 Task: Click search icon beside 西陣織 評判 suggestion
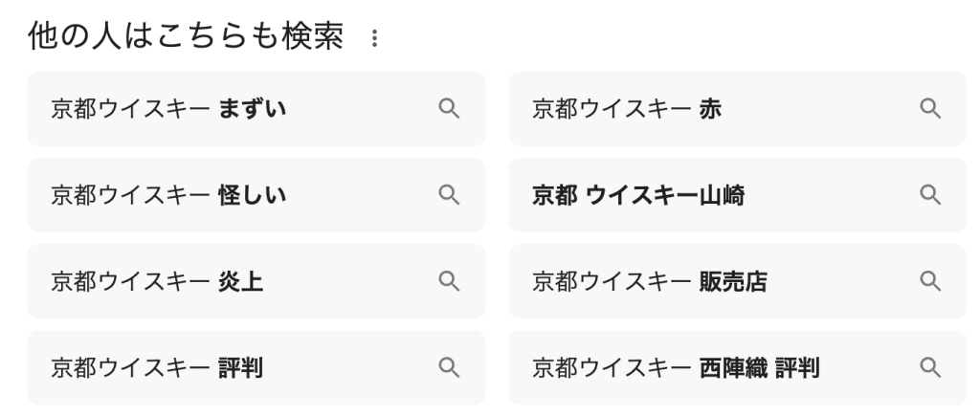(930, 367)
